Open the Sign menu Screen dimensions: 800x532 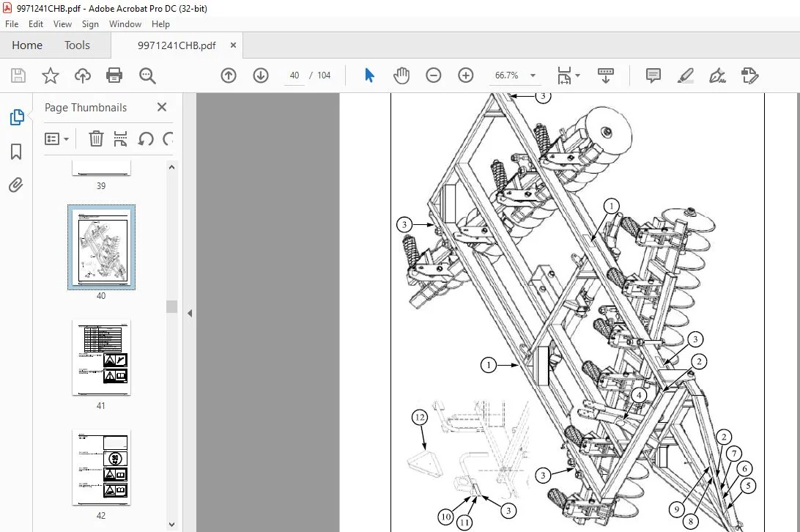90,24
